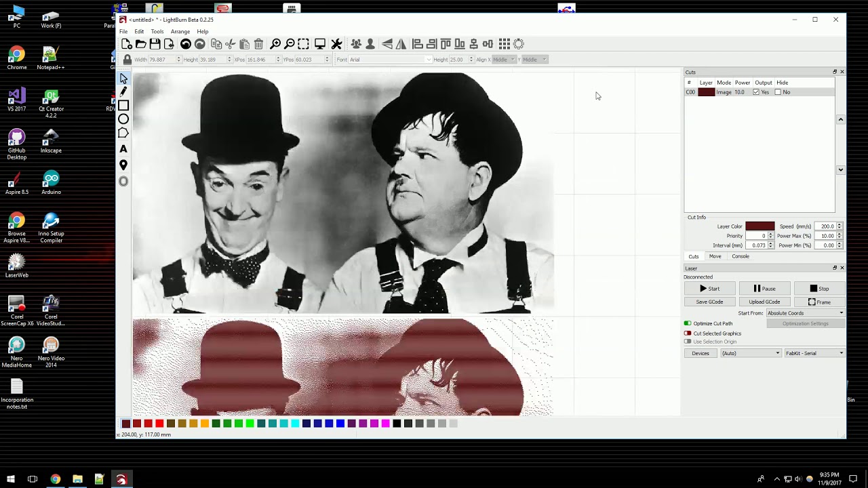
Task: Click Speed value stepper arrows
Action: [840, 226]
